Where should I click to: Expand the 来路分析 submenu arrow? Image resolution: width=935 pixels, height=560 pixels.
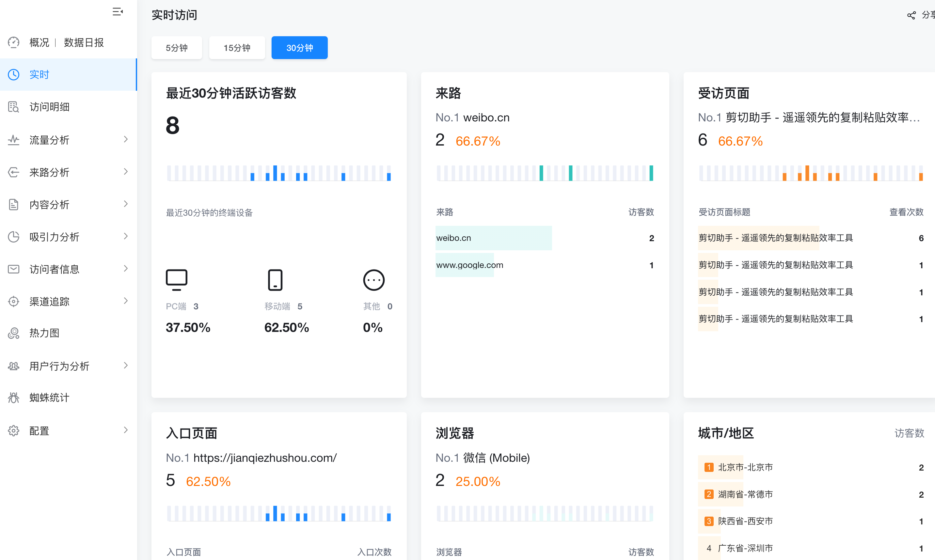coord(126,172)
